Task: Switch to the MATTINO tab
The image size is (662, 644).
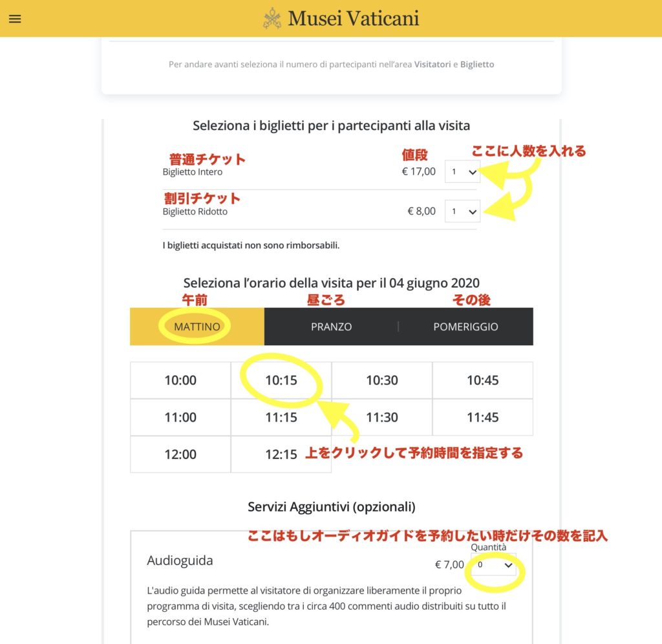Action: point(197,327)
